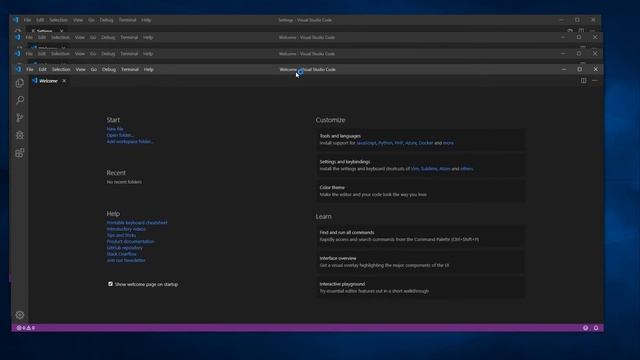
Task: Click the feedback smiley in status bar
Action: [x=585, y=328]
